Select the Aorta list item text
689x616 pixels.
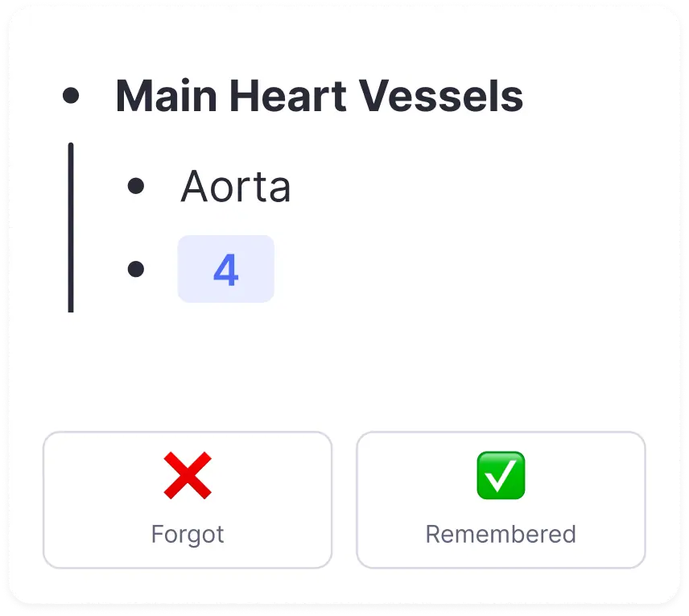236,187
